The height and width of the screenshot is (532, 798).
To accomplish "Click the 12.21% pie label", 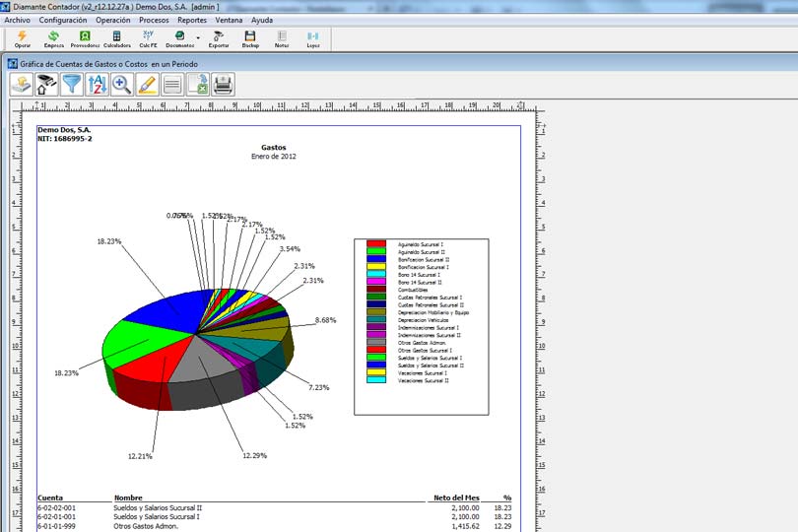I will pyautogui.click(x=140, y=456).
